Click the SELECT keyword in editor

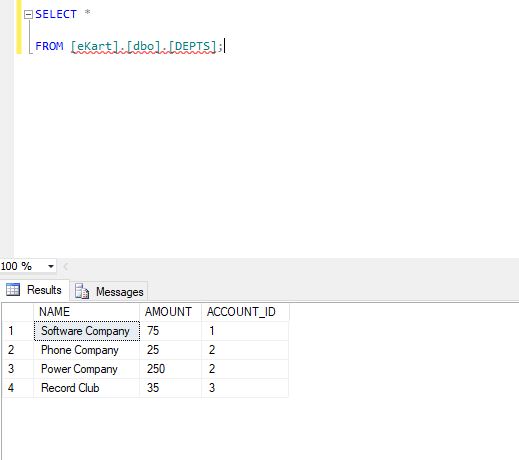click(x=56, y=14)
